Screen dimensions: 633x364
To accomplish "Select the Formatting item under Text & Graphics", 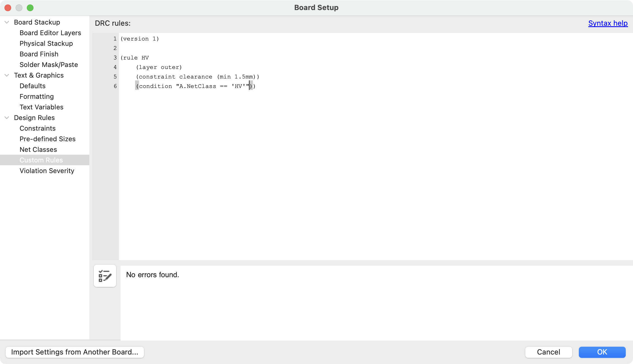I will [x=37, y=97].
